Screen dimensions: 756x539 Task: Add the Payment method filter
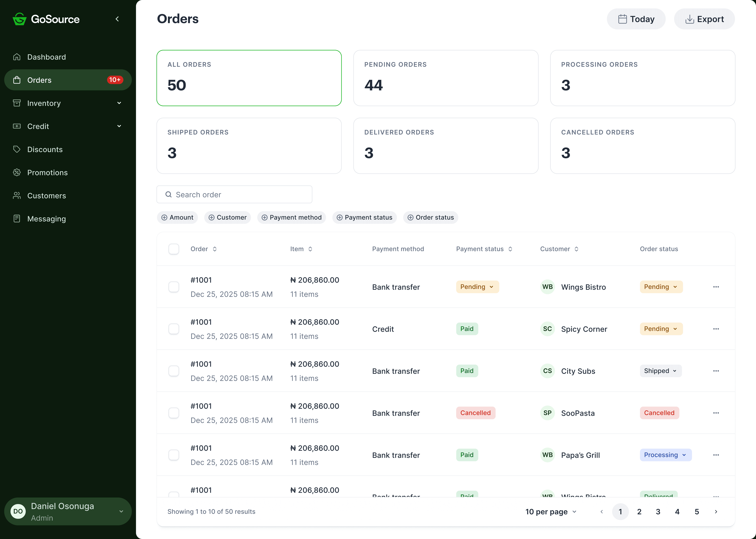coord(291,217)
